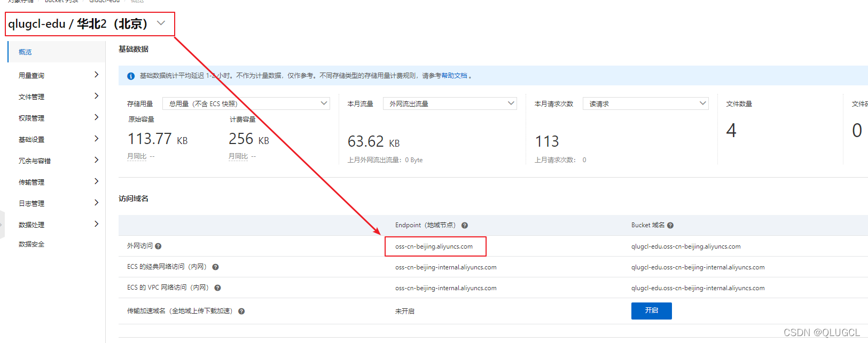Image resolution: width=868 pixels, height=343 pixels.
Task: Click the oss-cn-beijing.aliyuncs.com endpoint text
Action: pos(434,246)
